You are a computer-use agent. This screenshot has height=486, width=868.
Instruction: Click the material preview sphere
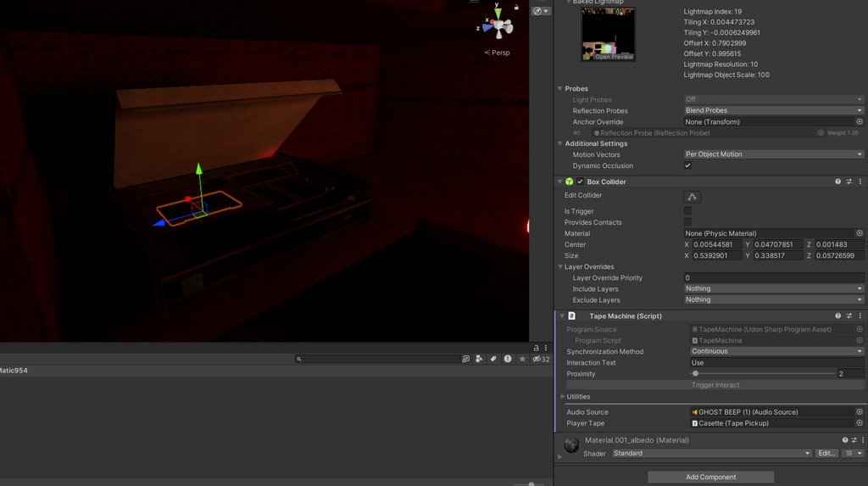coord(571,444)
